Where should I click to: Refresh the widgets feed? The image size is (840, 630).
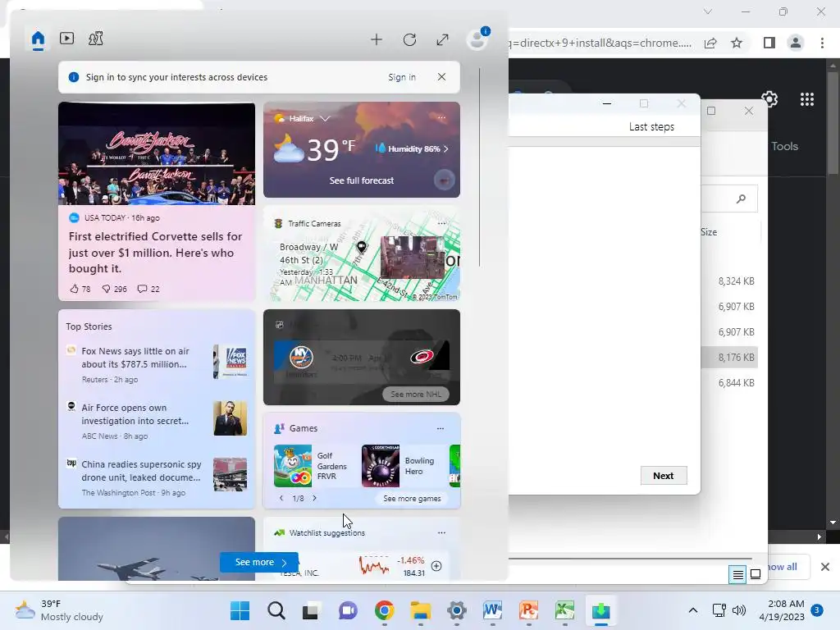[410, 39]
